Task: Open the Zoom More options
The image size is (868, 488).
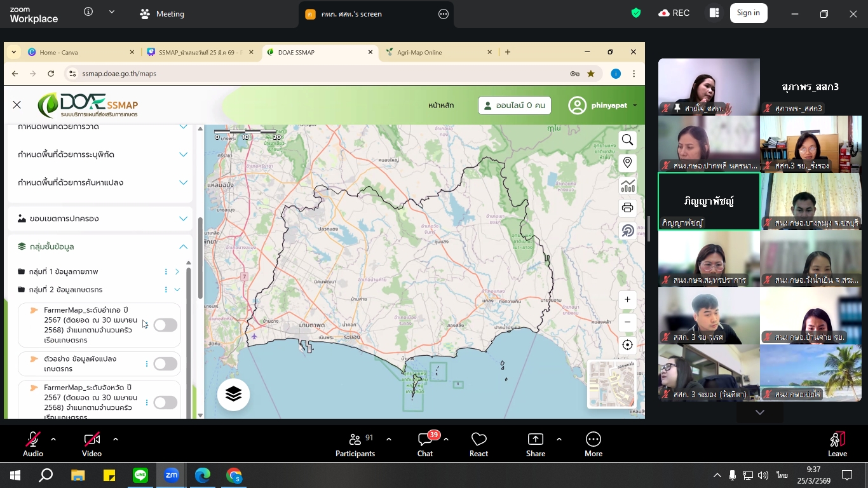Action: pyautogui.click(x=593, y=444)
